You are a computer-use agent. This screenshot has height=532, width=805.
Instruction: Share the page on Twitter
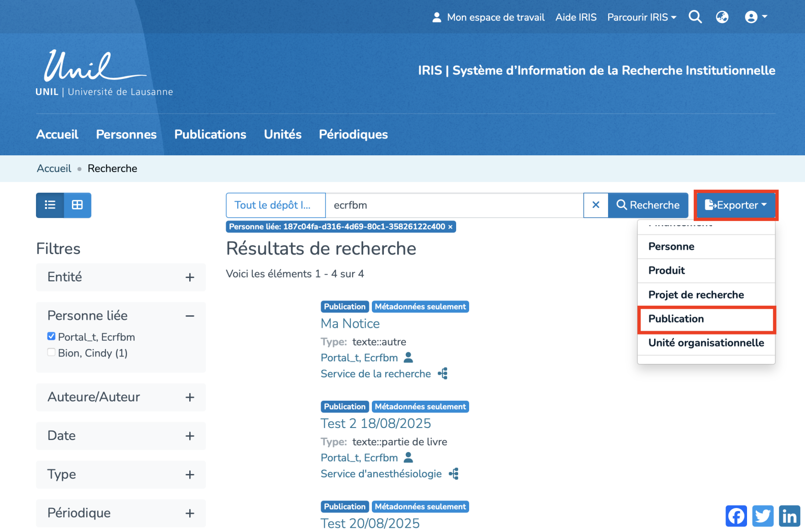tap(763, 516)
